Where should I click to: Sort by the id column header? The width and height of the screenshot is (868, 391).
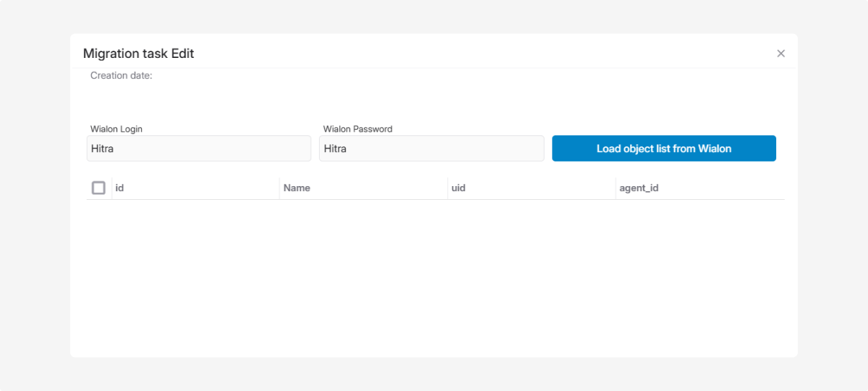point(120,188)
